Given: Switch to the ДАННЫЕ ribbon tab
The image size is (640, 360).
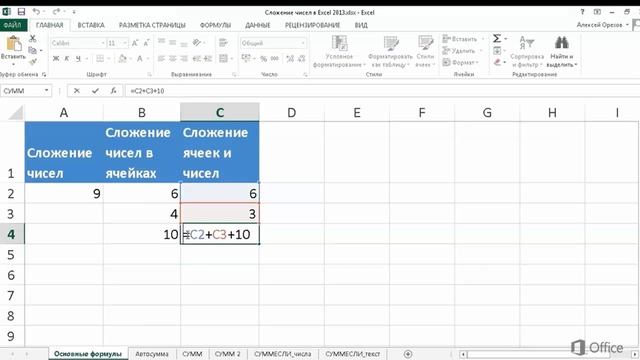Looking at the screenshot, I should (258, 25).
